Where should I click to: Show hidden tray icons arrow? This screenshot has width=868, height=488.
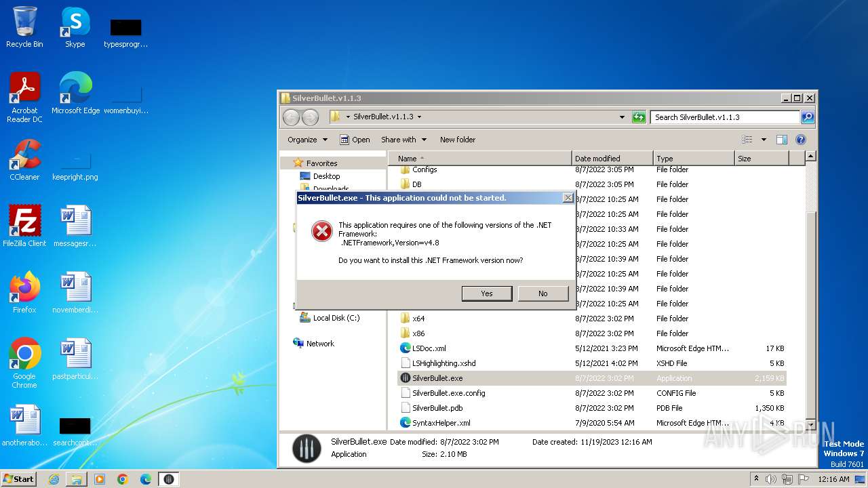[x=757, y=479]
